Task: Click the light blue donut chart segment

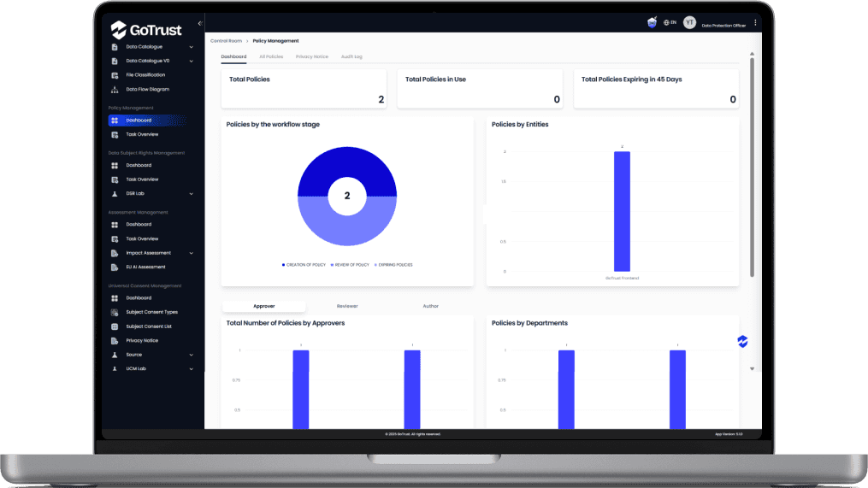Action: pos(347,231)
